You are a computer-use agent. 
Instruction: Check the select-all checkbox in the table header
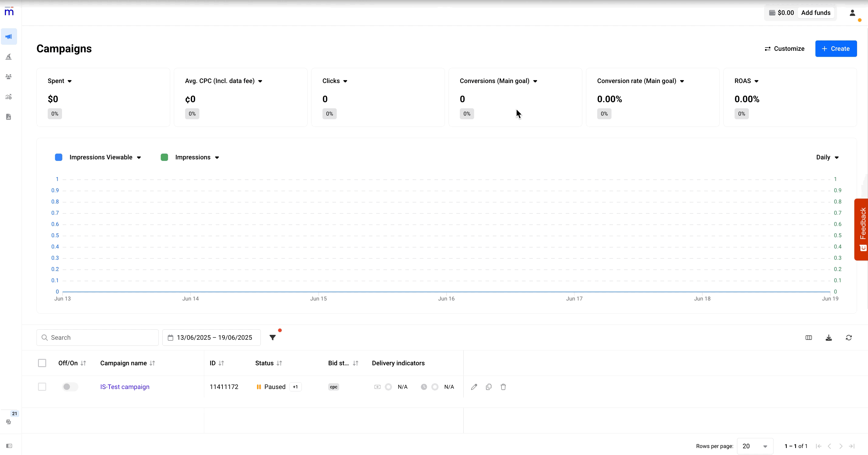point(42,363)
